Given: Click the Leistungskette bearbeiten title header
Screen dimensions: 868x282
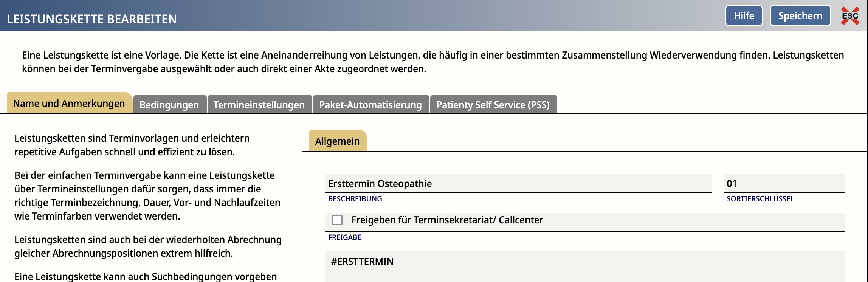Looking at the screenshot, I should (92, 19).
